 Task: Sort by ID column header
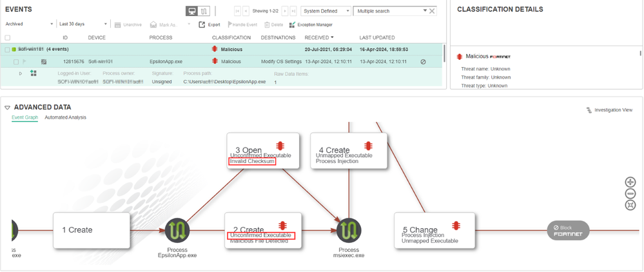click(65, 37)
